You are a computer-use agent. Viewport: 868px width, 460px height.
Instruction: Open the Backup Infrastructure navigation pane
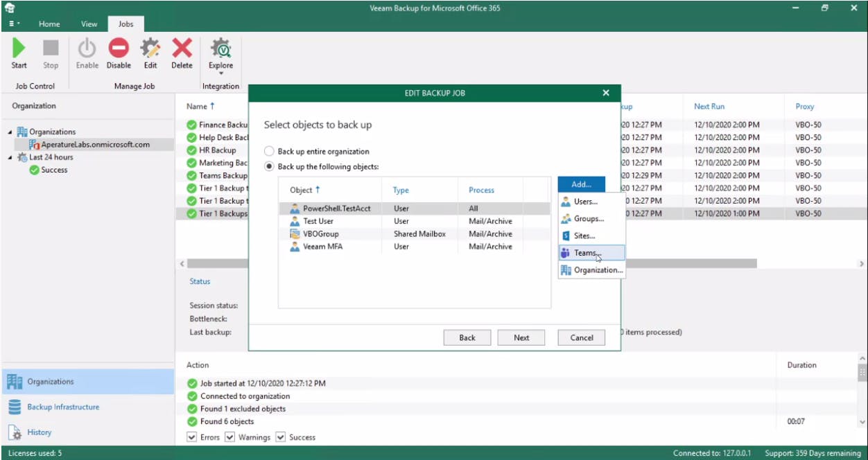(87, 407)
